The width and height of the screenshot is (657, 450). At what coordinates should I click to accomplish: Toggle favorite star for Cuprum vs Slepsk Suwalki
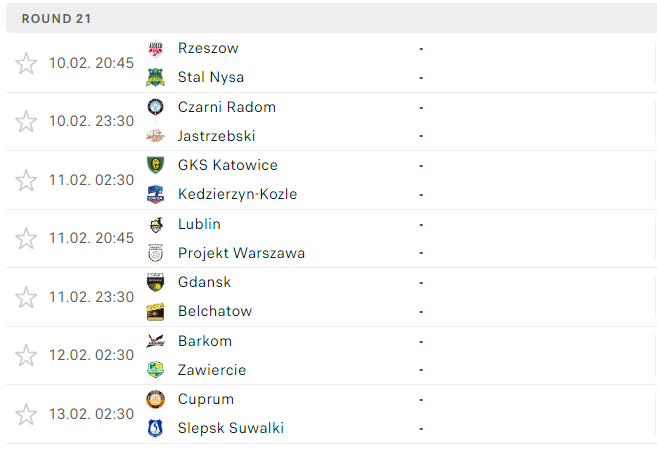(26, 414)
